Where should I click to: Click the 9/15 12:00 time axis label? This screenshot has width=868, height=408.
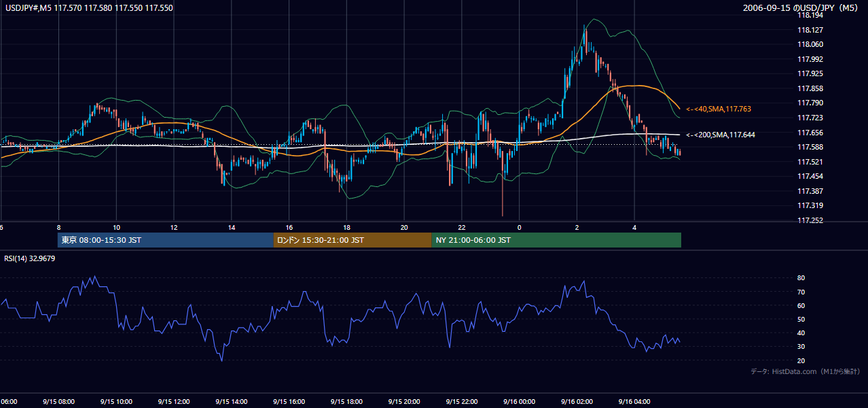[174, 401]
